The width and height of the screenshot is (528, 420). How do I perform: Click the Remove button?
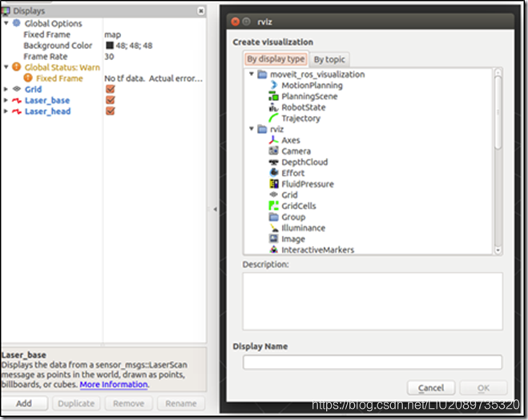[x=128, y=403]
